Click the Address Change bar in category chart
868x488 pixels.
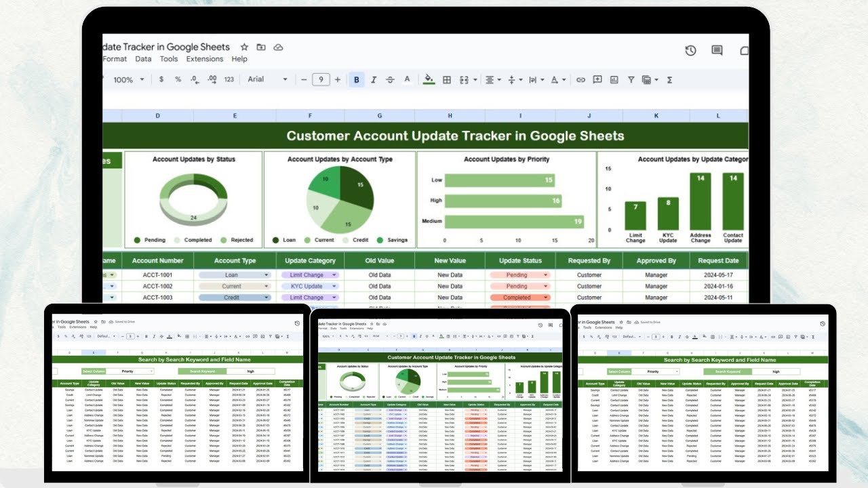701,201
